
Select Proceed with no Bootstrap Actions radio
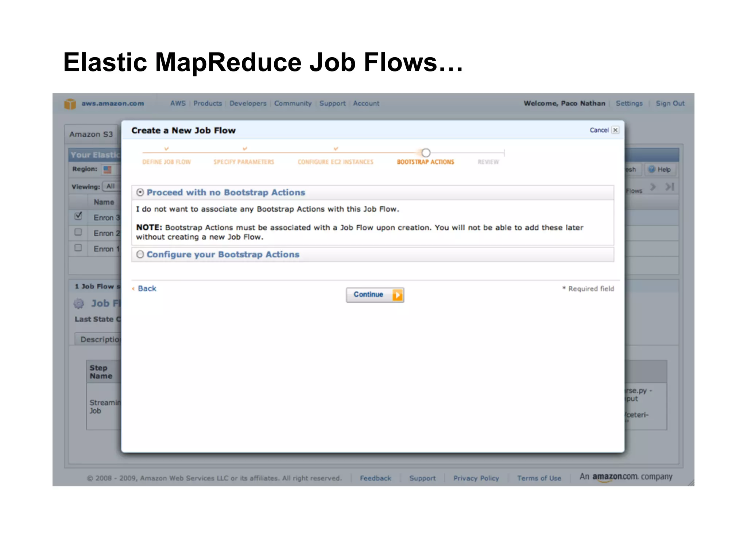pos(140,192)
